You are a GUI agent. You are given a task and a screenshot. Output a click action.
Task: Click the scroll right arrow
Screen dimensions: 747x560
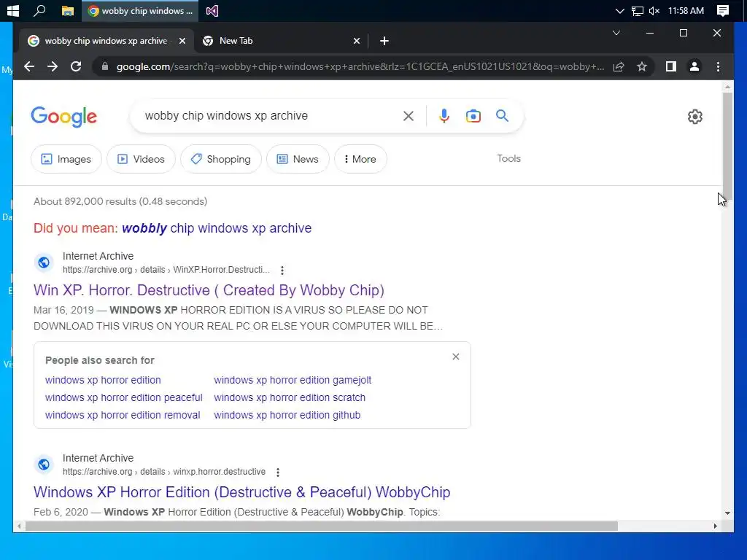[715, 526]
